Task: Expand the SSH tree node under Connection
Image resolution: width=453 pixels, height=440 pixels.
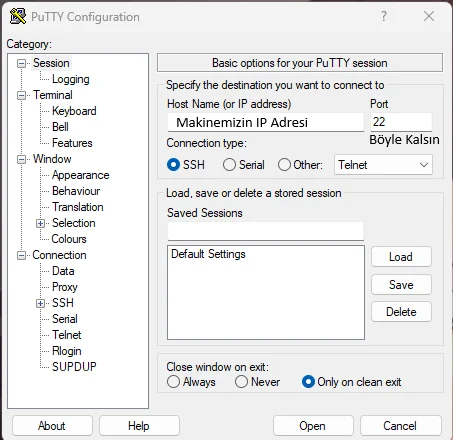Action: coord(40,303)
